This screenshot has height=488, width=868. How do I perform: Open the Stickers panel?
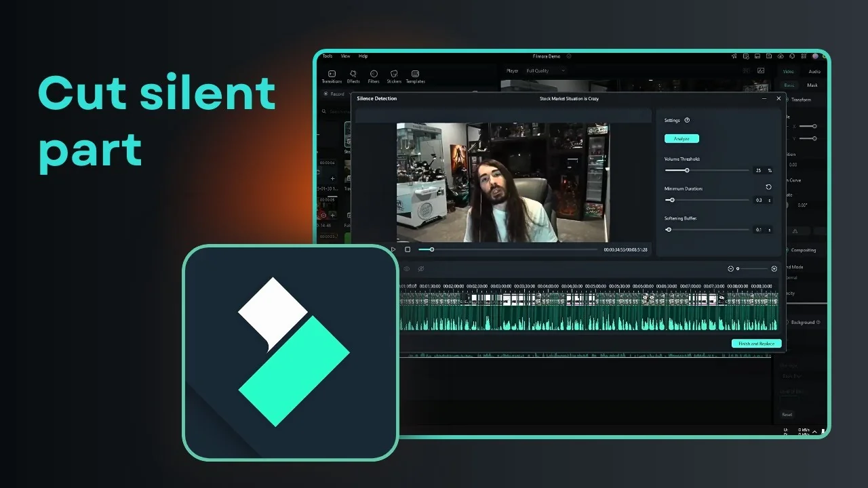pos(394,76)
